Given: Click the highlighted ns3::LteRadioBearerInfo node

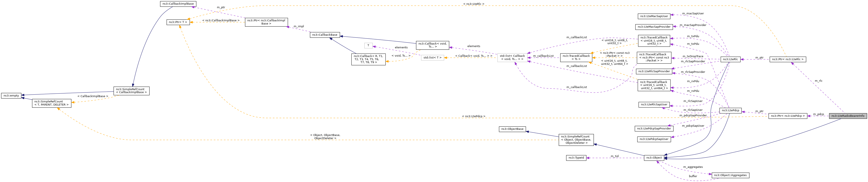Looking at the screenshot, I should 848,116.
